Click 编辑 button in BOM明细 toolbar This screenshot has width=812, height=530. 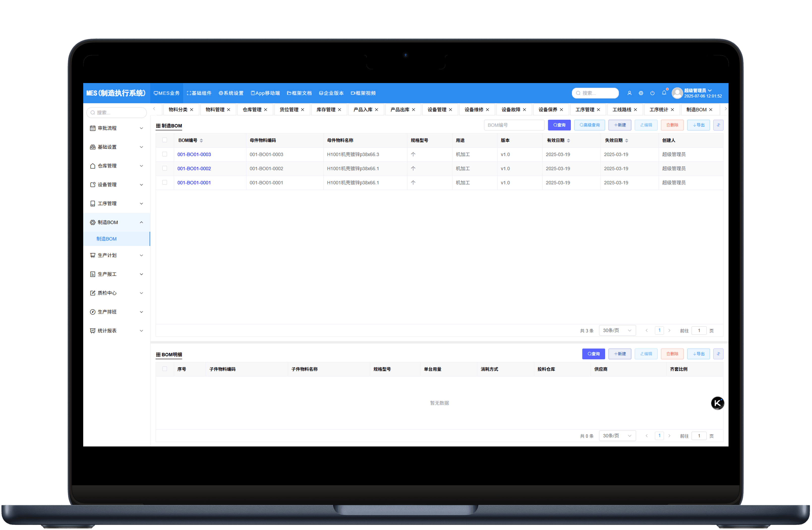(x=646, y=354)
